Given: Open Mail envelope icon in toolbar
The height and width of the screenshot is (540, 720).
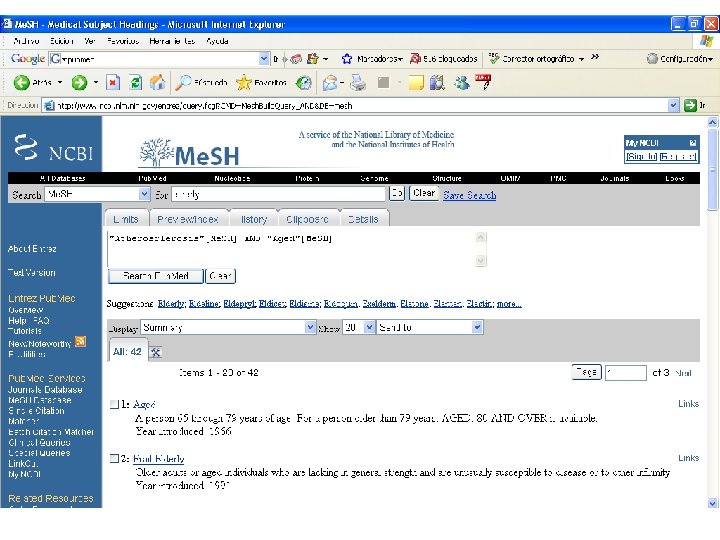Looking at the screenshot, I should pyautogui.click(x=330, y=83).
